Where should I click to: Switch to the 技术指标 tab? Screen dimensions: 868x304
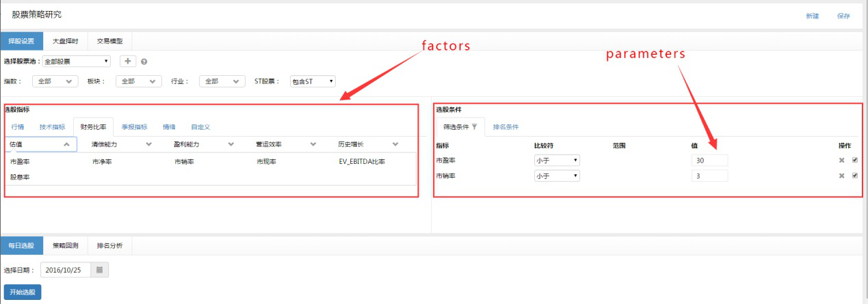click(52, 127)
